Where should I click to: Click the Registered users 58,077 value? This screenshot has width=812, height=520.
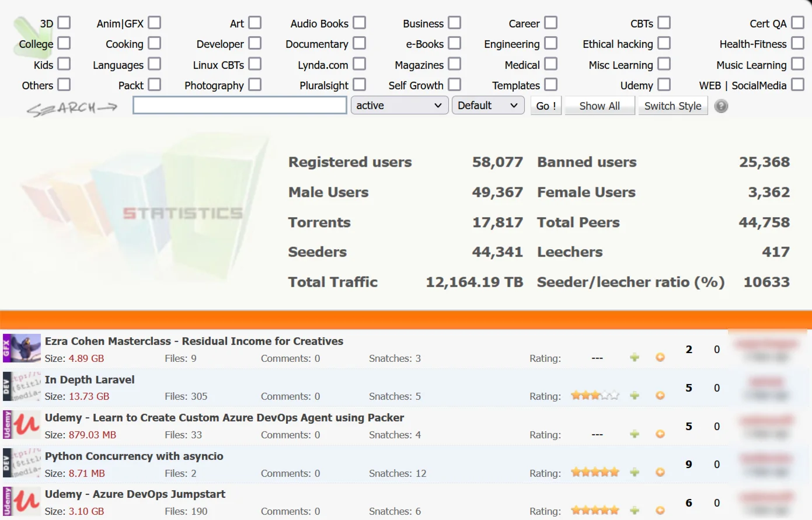(497, 162)
